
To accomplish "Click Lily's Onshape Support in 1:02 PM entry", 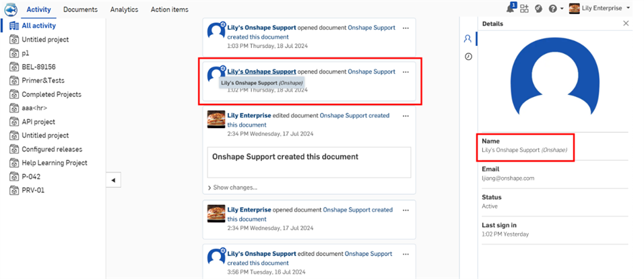I will tap(261, 71).
